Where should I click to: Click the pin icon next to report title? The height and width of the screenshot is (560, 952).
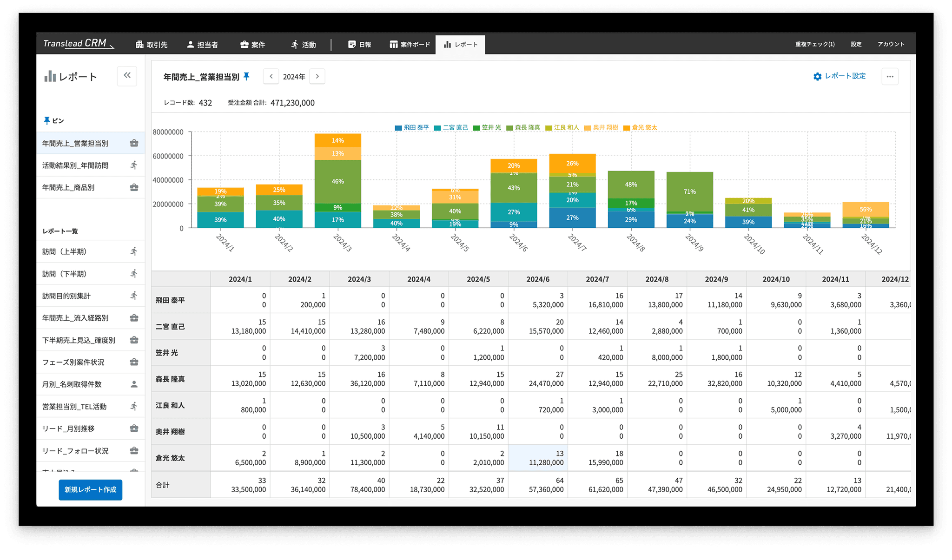point(246,76)
